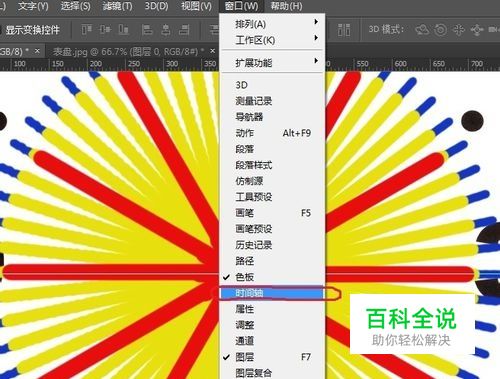Click the align right edges icon
500x379 pixels.
click(184, 30)
